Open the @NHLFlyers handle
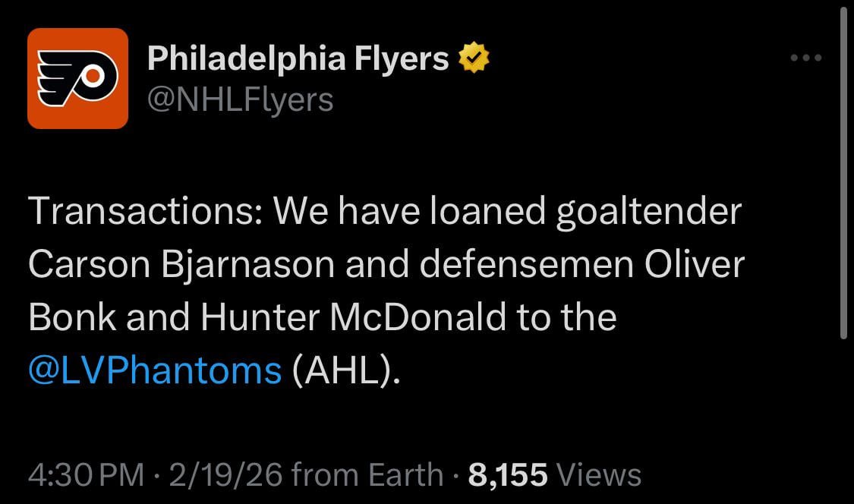Screen dimensions: 854x504 (240, 99)
